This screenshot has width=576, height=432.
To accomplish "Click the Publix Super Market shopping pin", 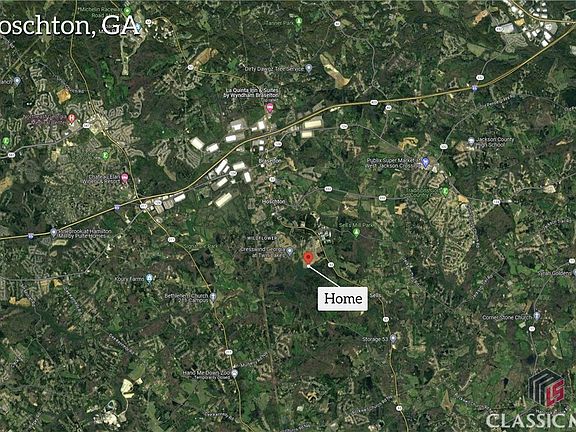I will click(x=425, y=161).
